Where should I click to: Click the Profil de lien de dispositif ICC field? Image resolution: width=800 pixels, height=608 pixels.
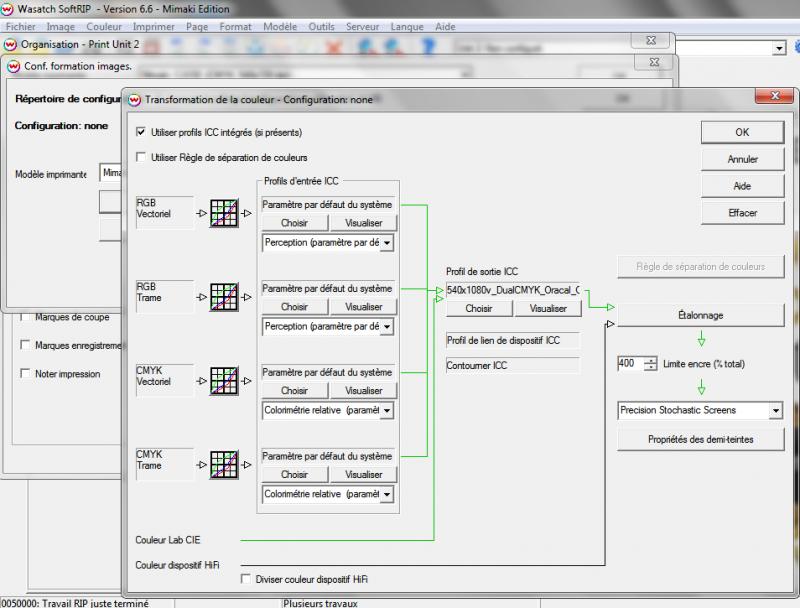point(513,340)
